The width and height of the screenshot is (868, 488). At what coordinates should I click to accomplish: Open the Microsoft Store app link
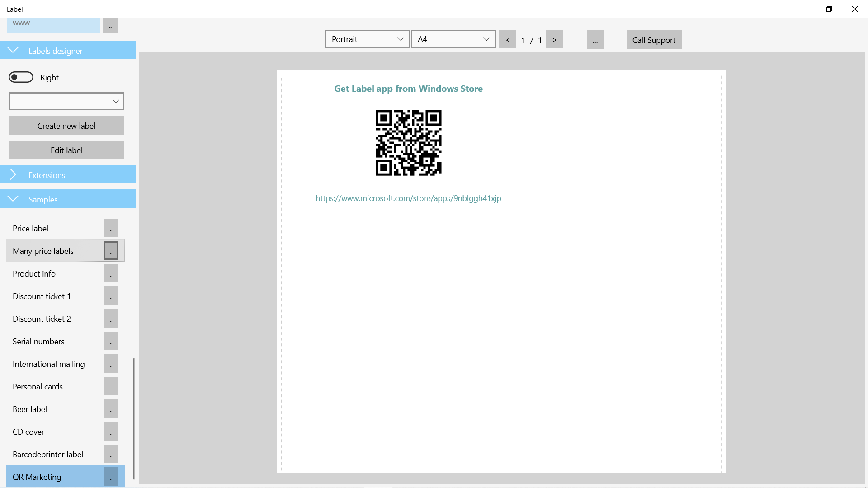[408, 198]
